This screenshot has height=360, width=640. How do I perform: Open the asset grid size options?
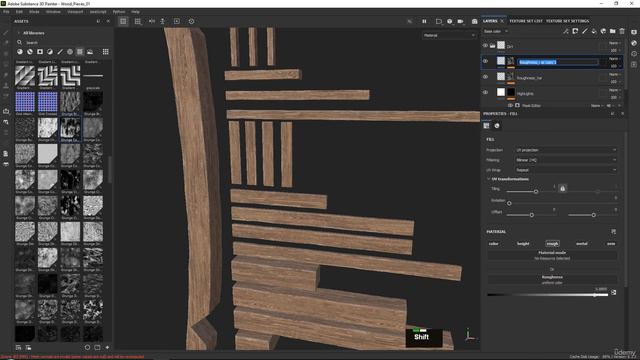point(106,52)
